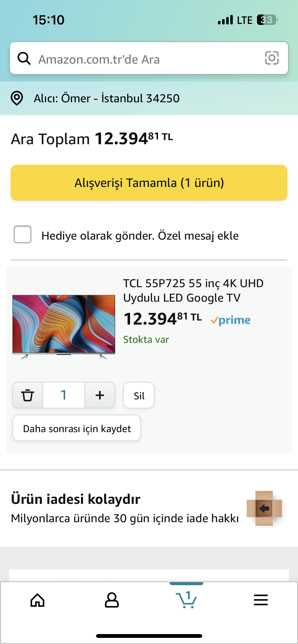Increase quantity with the plus icon

(100, 395)
